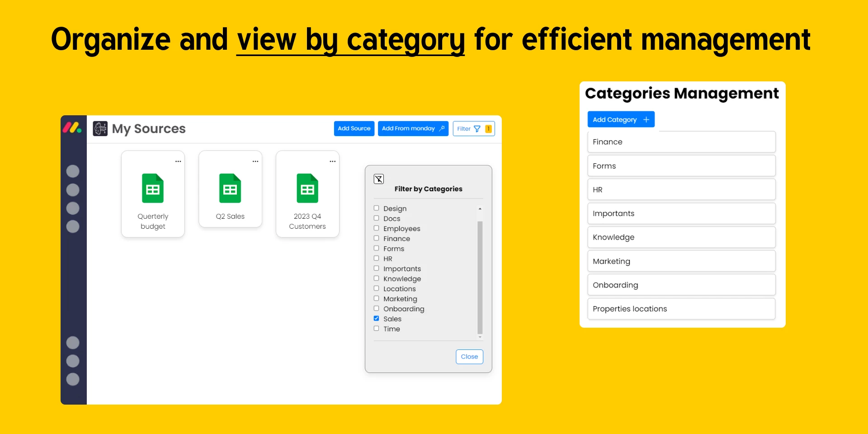Click the monday.com logo in sidebar
Viewport: 868px width, 434px height.
point(72,128)
